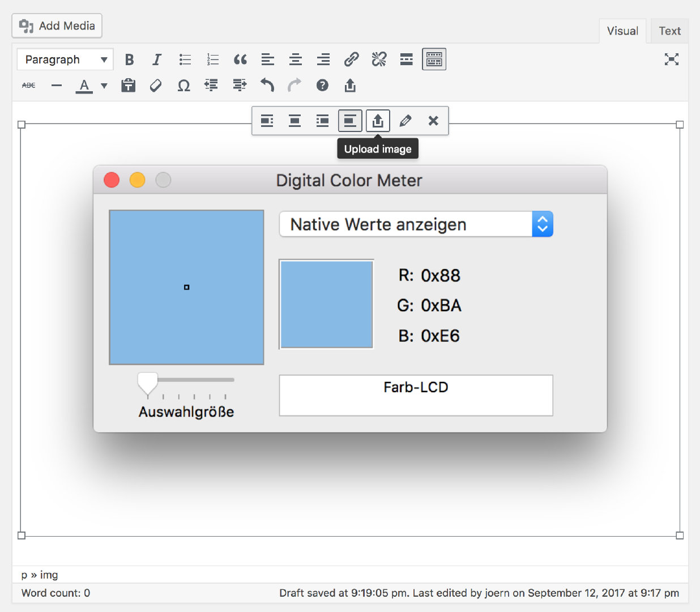Open the text color dropdown arrow
This screenshot has height=612, width=700.
point(104,86)
